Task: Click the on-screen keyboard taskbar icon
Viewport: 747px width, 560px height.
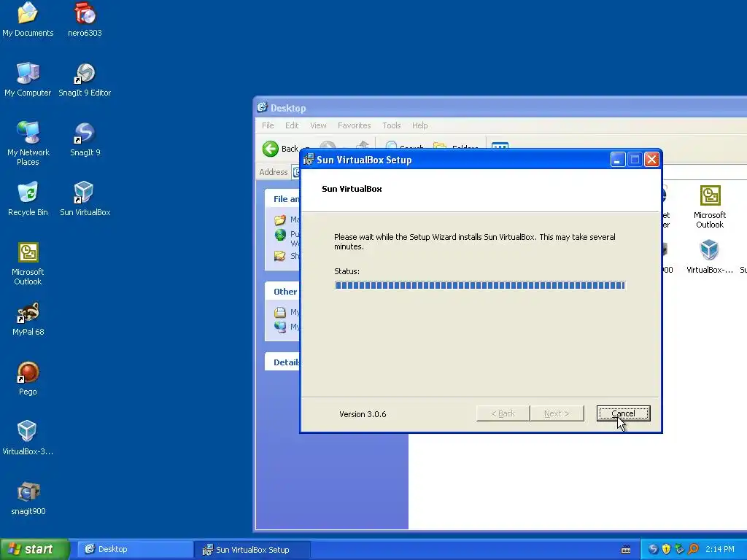Action: (626, 550)
